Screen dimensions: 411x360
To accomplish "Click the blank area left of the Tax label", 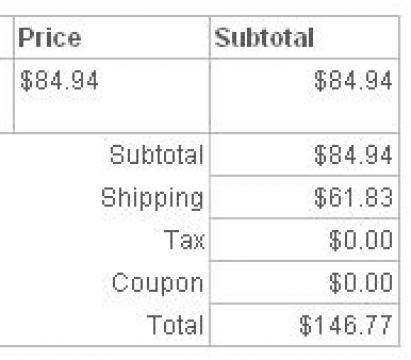I will click(x=82, y=240).
